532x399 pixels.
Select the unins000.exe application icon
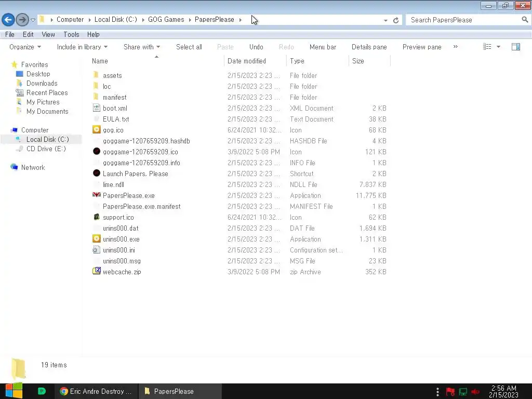point(96,238)
